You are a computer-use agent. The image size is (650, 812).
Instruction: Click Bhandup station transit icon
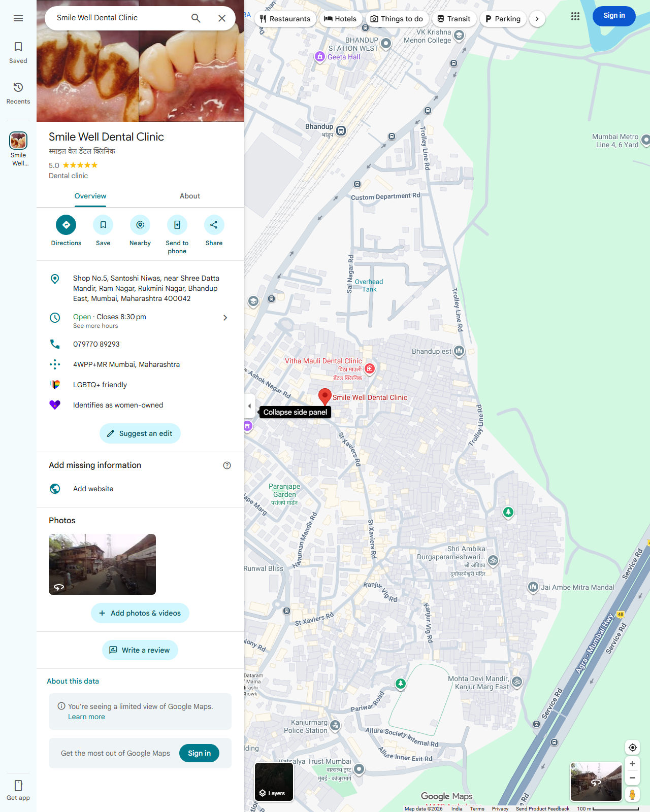point(341,131)
